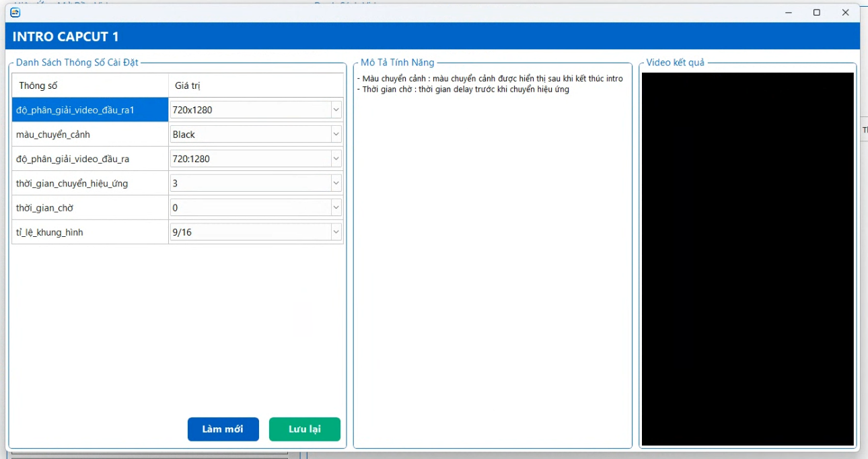Select the độ_phân_giải_video_đầu_ra parameter cell

point(90,159)
